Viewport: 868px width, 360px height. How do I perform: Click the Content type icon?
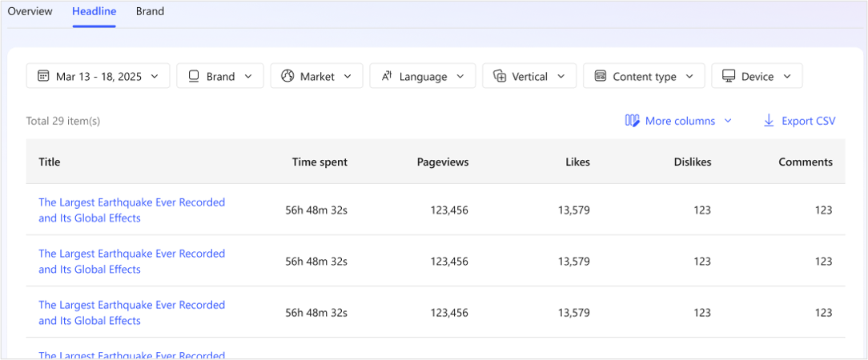600,77
